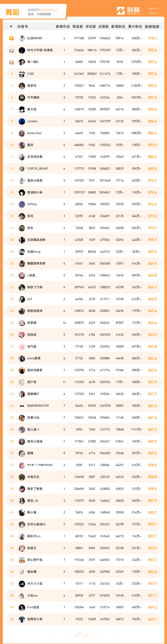Click the bronze crown rank-three icon
167x644 pixels.
(x=11, y=62)
